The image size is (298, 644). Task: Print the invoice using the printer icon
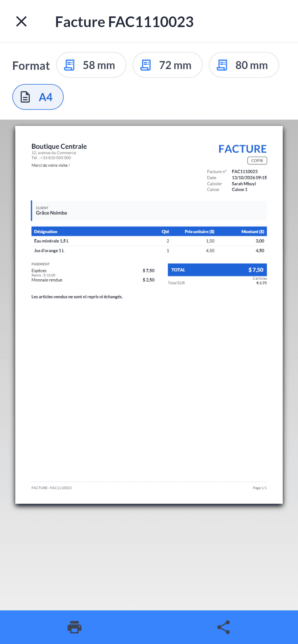tap(74, 627)
